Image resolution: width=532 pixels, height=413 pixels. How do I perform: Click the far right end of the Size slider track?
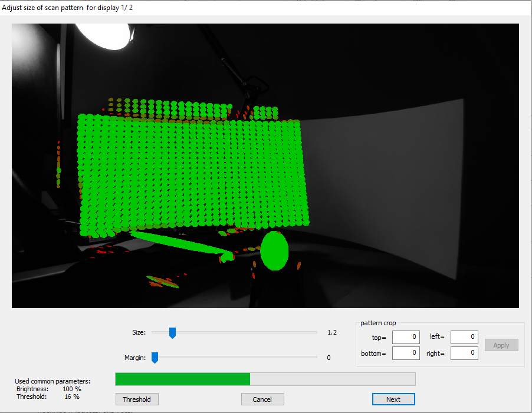pos(316,332)
